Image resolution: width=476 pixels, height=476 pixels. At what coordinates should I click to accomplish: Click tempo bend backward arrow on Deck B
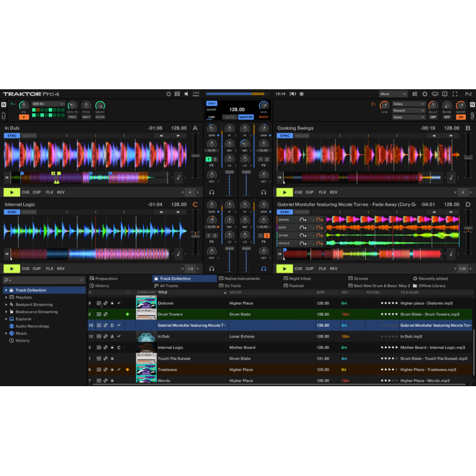coord(434,136)
